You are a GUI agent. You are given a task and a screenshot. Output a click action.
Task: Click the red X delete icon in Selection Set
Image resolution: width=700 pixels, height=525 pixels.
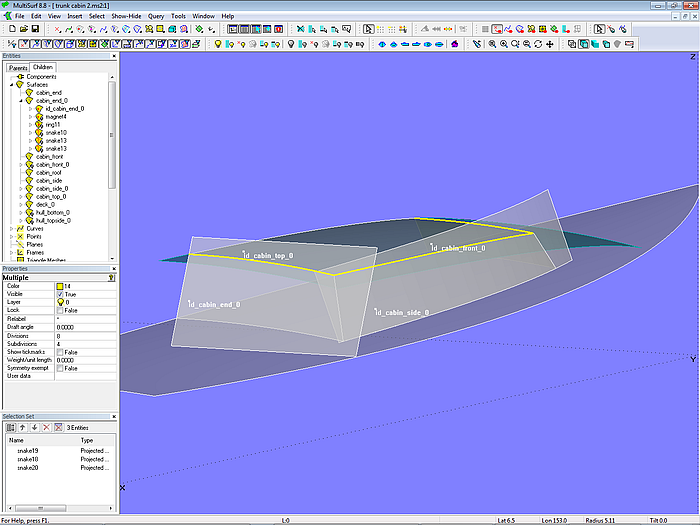click(x=46, y=427)
